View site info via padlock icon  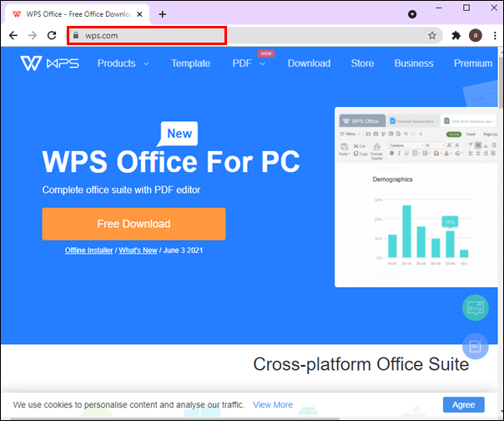point(76,35)
